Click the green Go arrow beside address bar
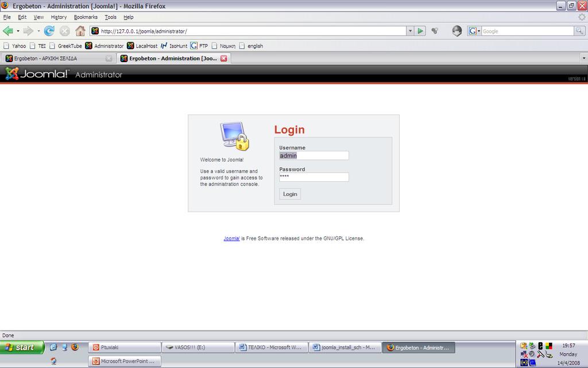 tap(420, 31)
